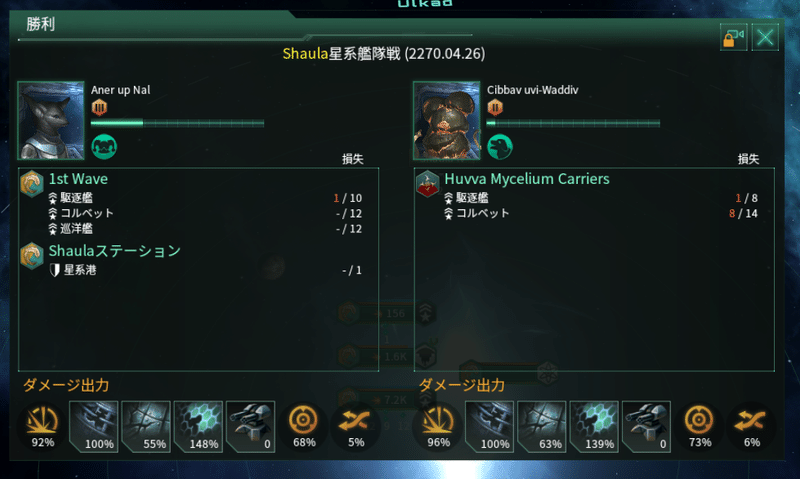Click Aner up Nal admiral portrait
Image resolution: width=800 pixels, height=479 pixels.
(51, 120)
